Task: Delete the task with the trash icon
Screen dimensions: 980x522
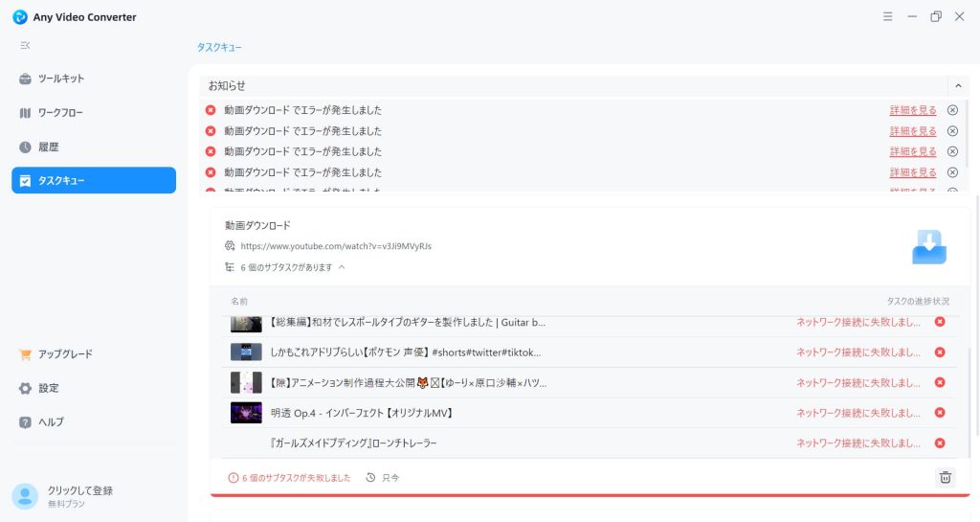Action: tap(946, 478)
